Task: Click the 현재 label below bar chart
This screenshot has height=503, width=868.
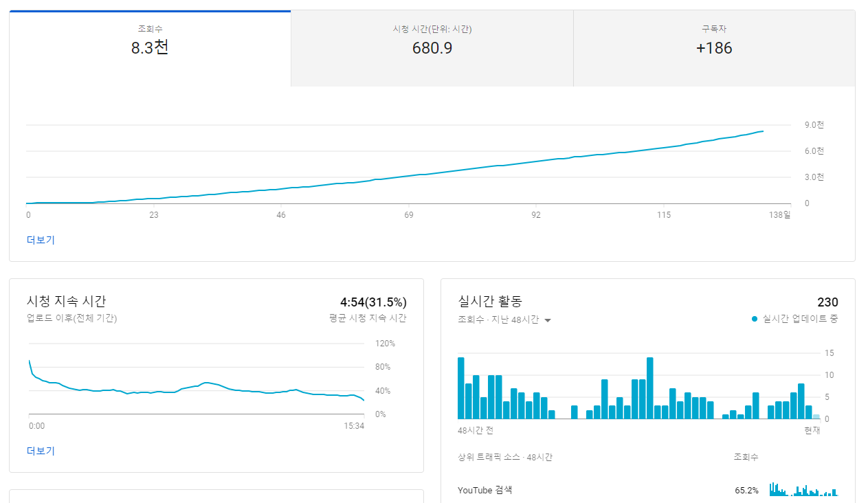Action: tap(812, 431)
